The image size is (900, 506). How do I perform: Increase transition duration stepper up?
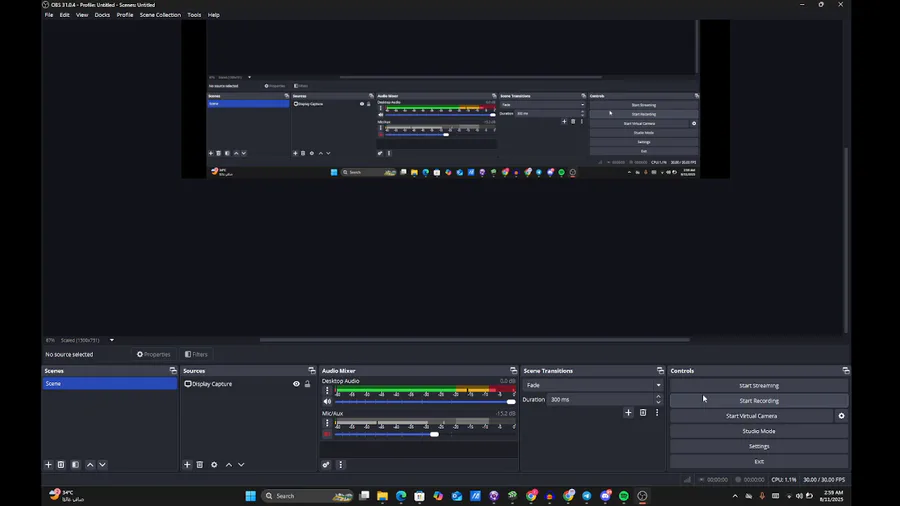pyautogui.click(x=658, y=396)
